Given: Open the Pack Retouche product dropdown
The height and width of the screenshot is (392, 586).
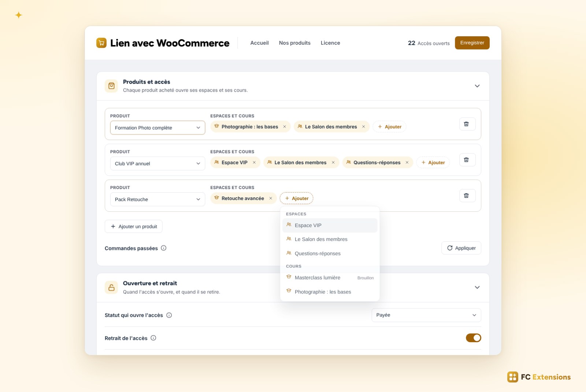Looking at the screenshot, I should [x=158, y=200].
